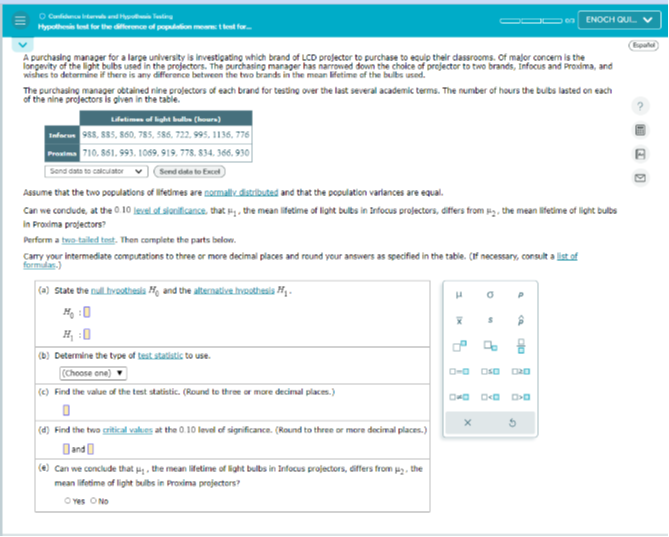Open the two-tailed test link
This screenshot has height=537, width=669.
(88, 240)
